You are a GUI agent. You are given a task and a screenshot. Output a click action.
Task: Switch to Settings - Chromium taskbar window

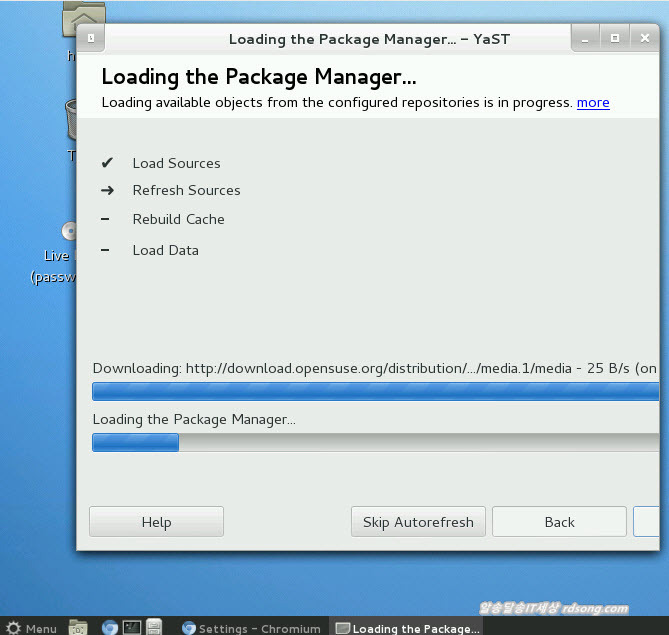[252, 628]
